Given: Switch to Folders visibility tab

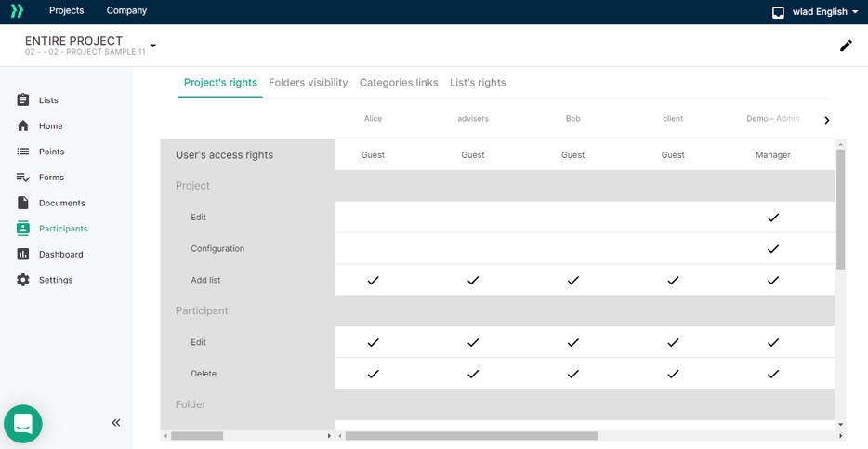Looking at the screenshot, I should (x=309, y=83).
